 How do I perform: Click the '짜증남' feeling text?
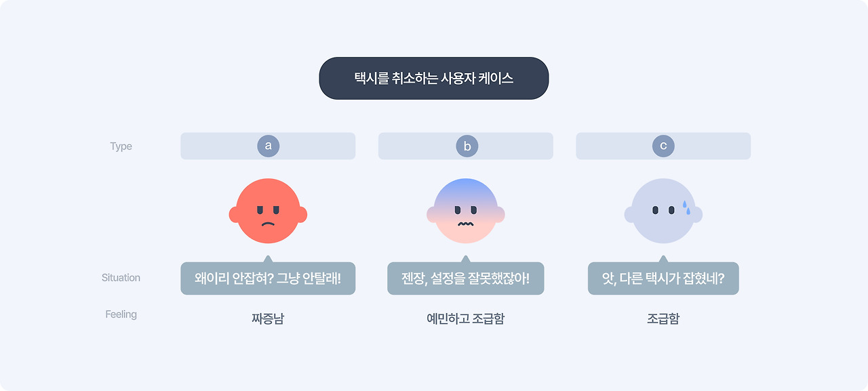268,318
